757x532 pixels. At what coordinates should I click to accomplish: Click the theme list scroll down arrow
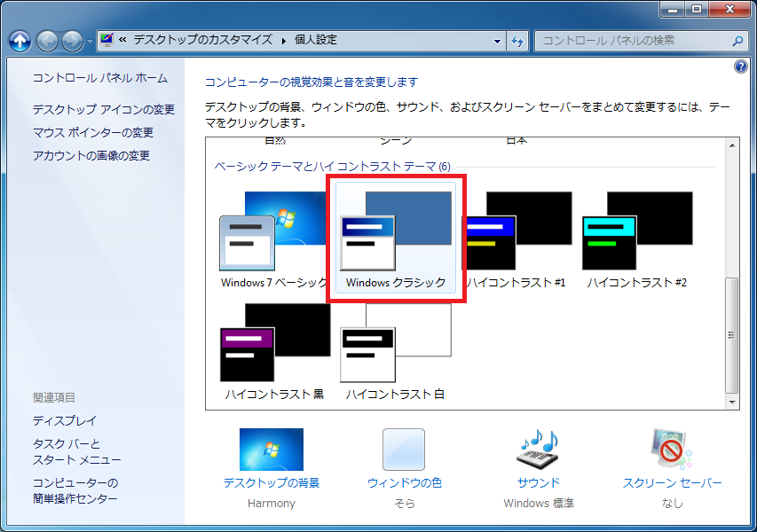tap(732, 403)
